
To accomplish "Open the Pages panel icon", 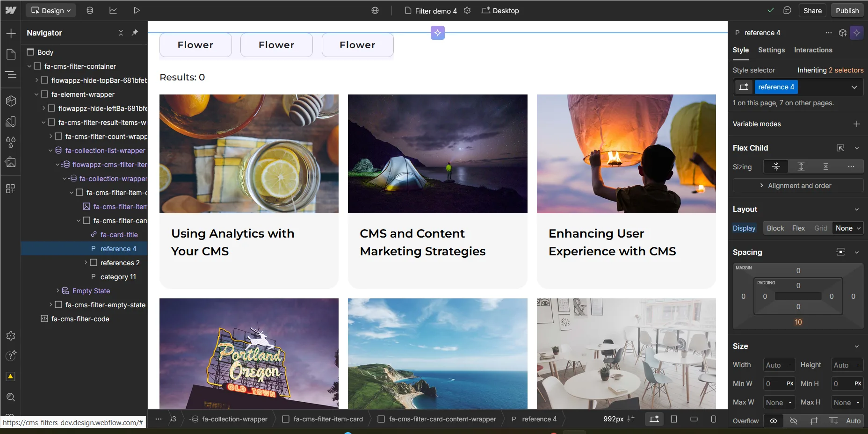I will (x=11, y=54).
